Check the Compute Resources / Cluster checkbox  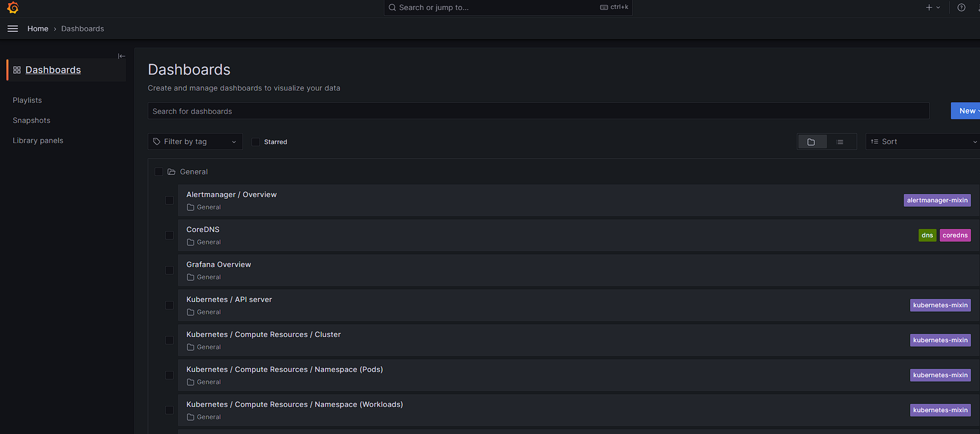coord(169,340)
